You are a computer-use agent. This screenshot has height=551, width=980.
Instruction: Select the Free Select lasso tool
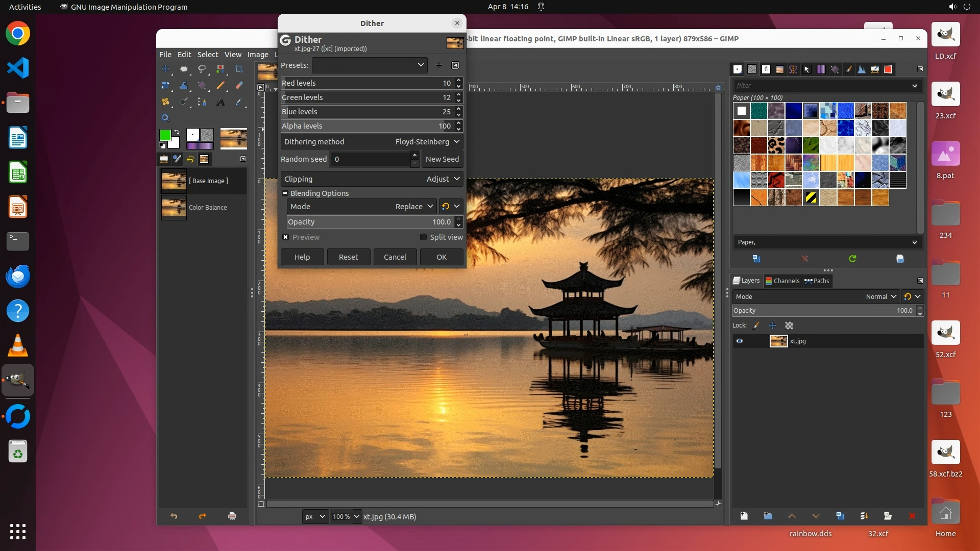(202, 69)
